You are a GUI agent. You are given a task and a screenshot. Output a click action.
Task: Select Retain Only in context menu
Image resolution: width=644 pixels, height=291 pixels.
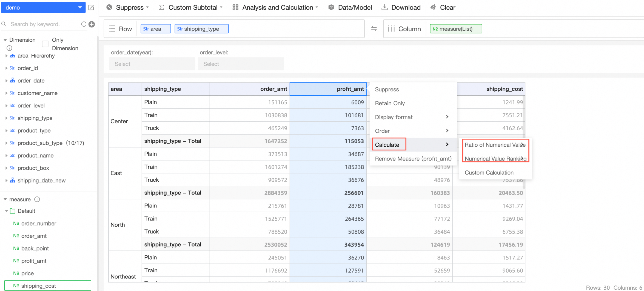390,103
